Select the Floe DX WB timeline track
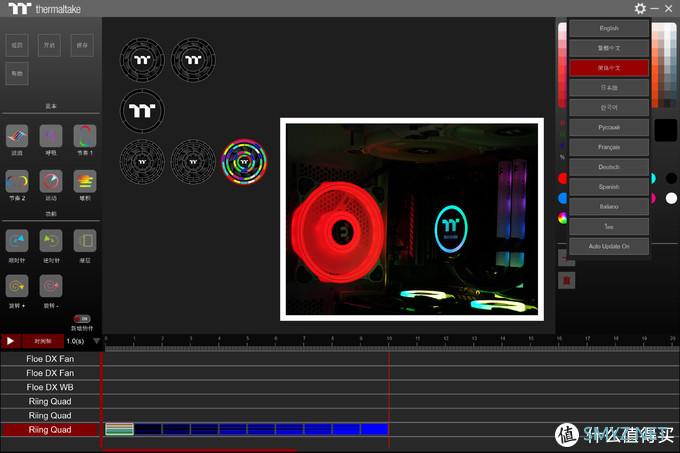Screen dimensions: 680x453 (x=50, y=387)
